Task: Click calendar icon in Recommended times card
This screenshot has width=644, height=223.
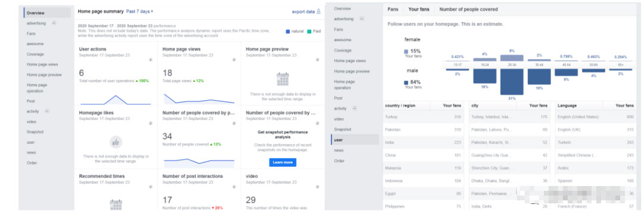Action: (x=116, y=205)
